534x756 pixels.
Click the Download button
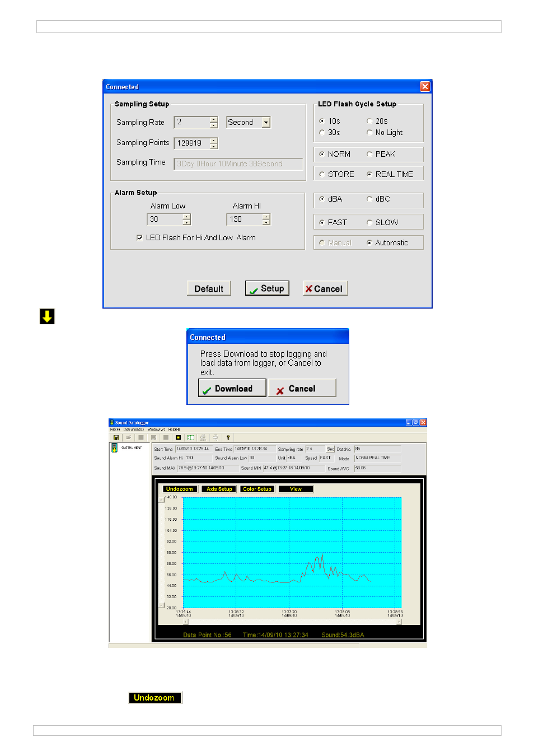(x=232, y=388)
